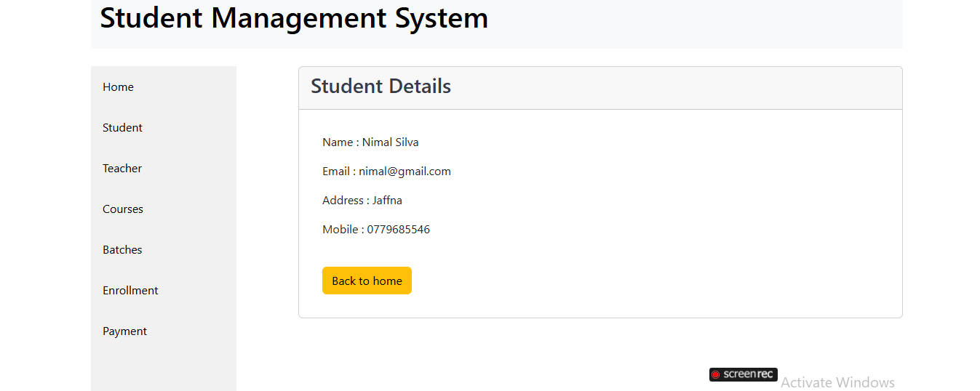Click the screenrec recording indicator

click(x=743, y=374)
